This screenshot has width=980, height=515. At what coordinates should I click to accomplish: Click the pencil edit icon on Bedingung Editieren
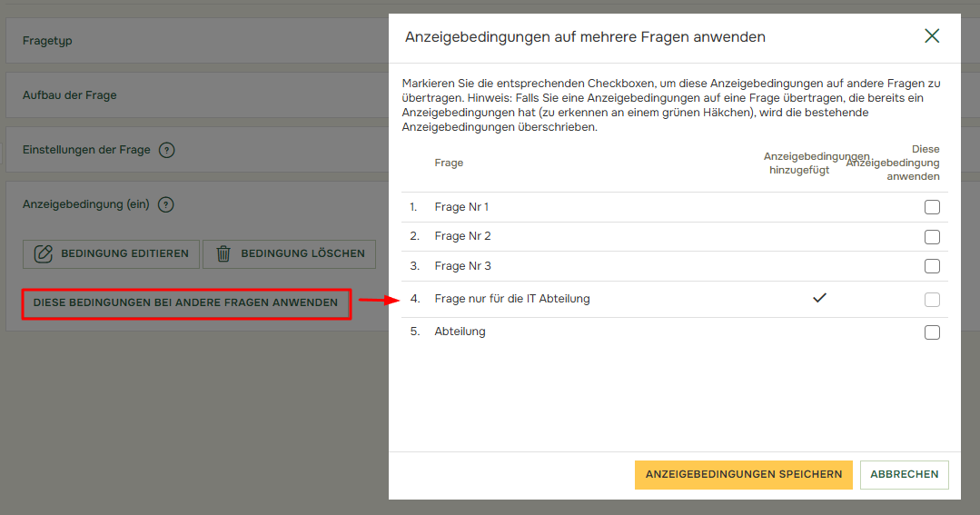coord(43,254)
